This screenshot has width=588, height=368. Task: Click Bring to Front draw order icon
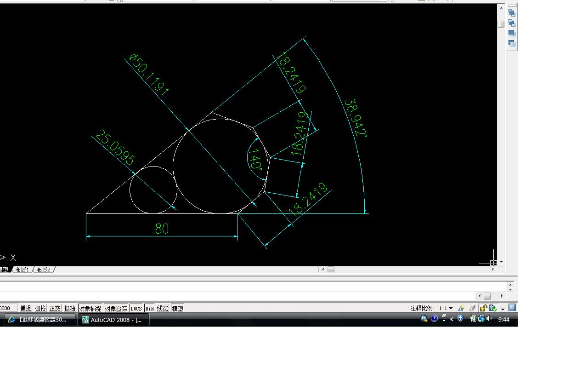click(x=512, y=13)
